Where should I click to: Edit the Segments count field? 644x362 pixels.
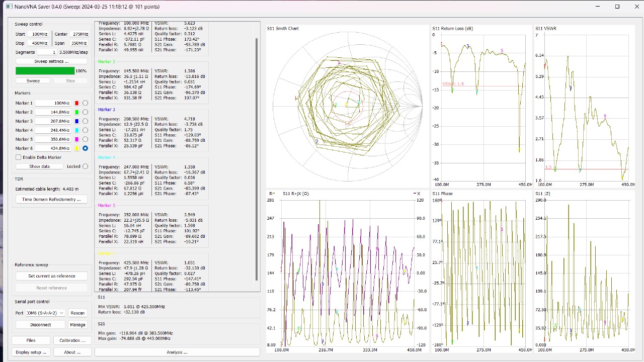click(x=47, y=52)
